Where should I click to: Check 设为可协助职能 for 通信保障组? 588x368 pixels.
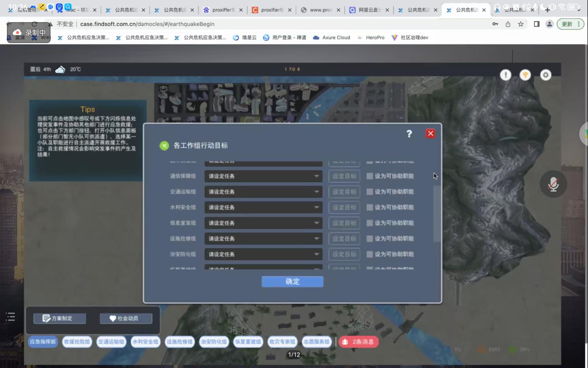pos(370,176)
